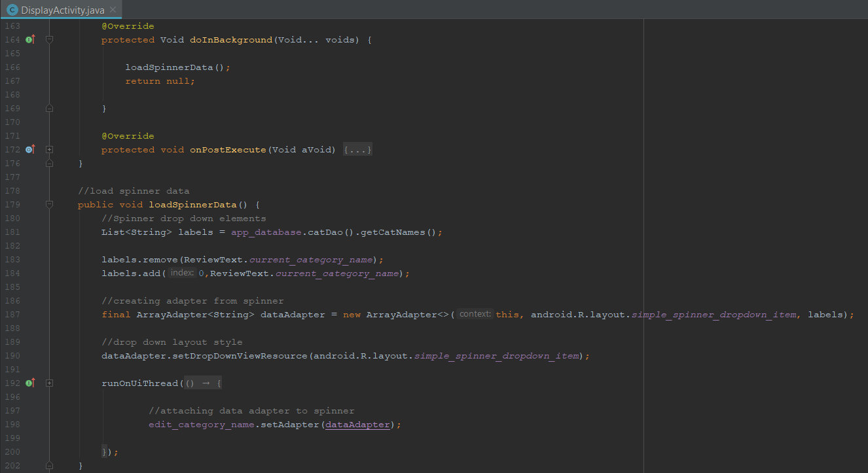This screenshot has height=473, width=868.
Task: Open the override gutter icon on line 164
Action: (30, 40)
